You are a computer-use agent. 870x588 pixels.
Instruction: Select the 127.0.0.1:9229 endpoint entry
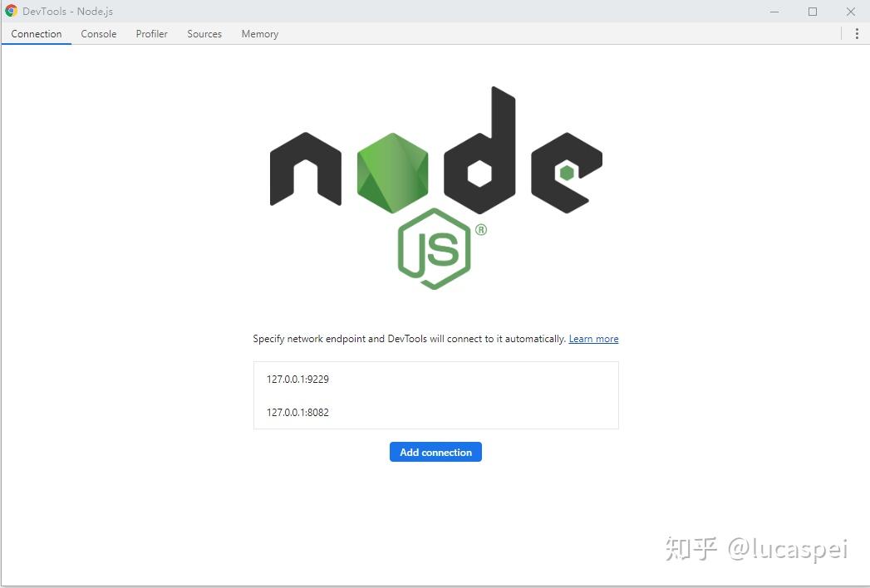tap(435, 380)
